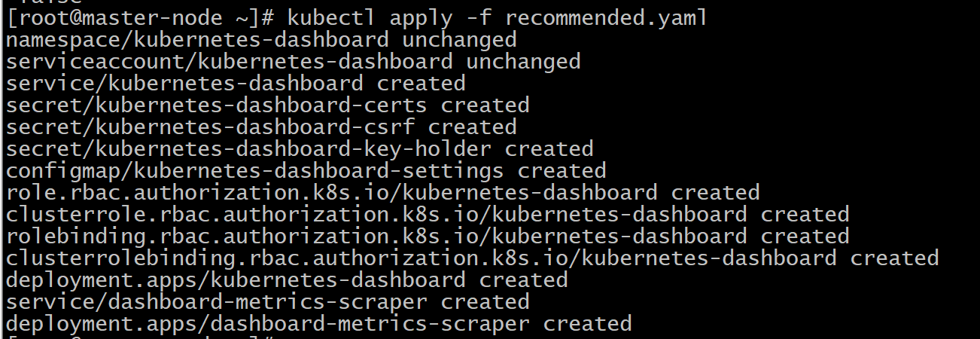The image size is (980, 339).
Task: Click secret/kubernetes-dashboard-key-holder line
Action: [x=300, y=148]
